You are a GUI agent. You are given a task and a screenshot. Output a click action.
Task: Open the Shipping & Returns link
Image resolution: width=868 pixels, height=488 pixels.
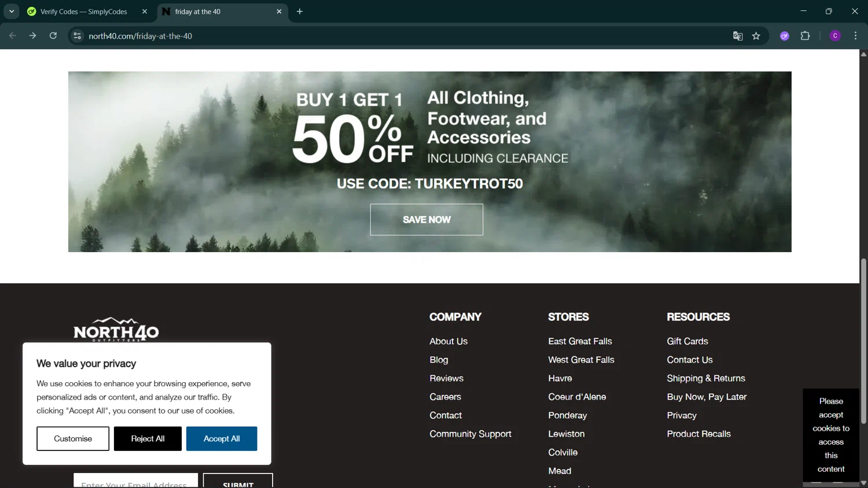pyautogui.click(x=706, y=378)
